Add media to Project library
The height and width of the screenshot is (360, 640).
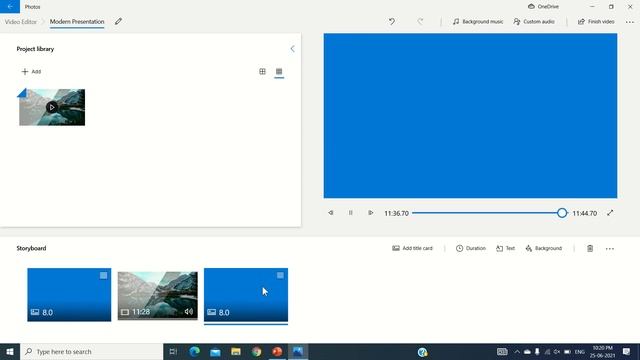(x=31, y=71)
